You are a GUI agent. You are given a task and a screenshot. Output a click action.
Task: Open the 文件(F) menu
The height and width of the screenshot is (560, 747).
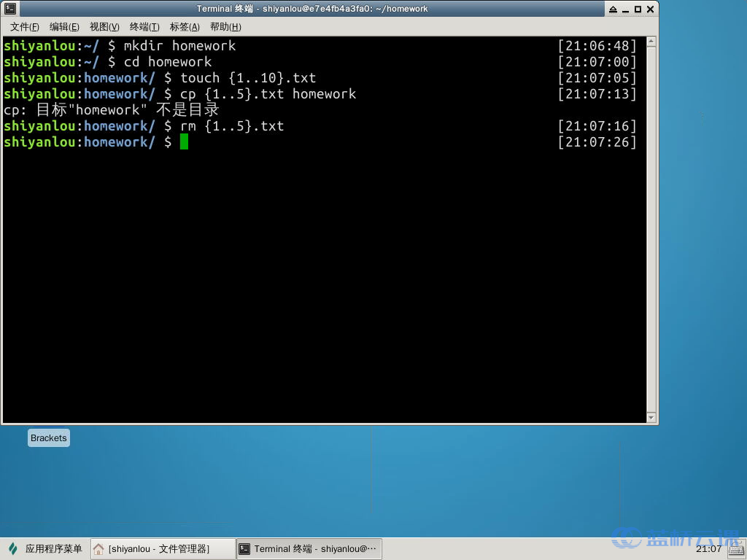click(24, 27)
